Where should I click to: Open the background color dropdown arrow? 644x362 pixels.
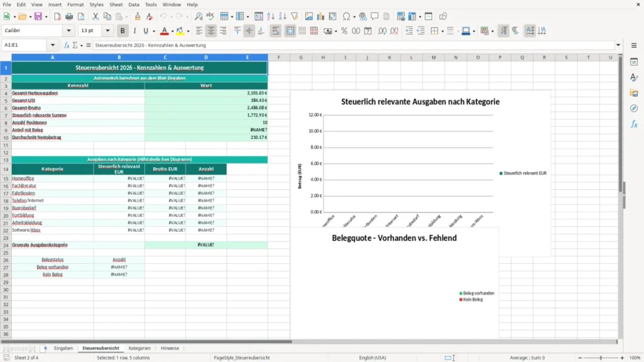coord(188,31)
